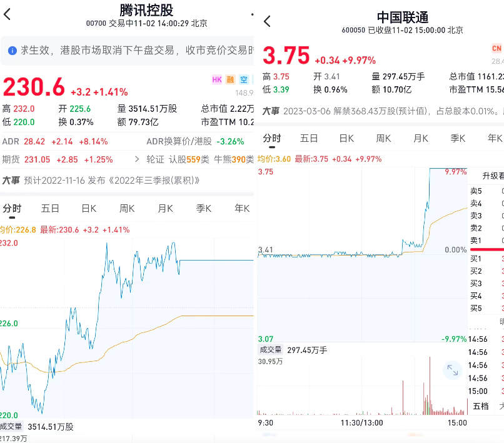Tap the HK market badge

(x=217, y=80)
